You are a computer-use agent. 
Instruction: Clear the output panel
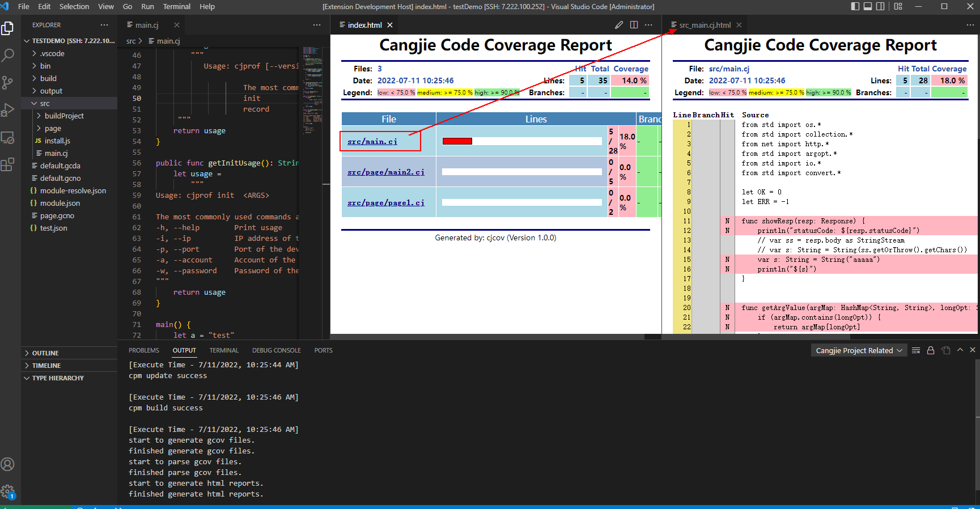click(916, 350)
